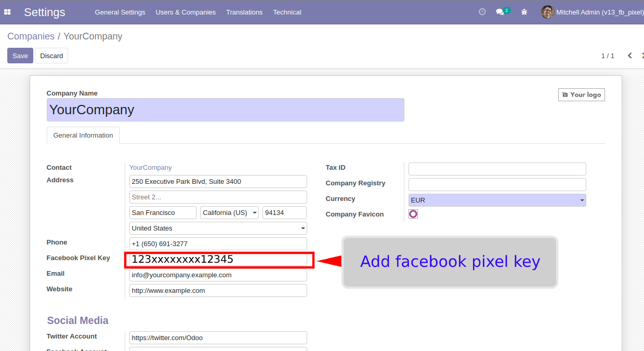Screen dimensions: 644x351
Task: Open the Technical menu
Action: [287, 12]
